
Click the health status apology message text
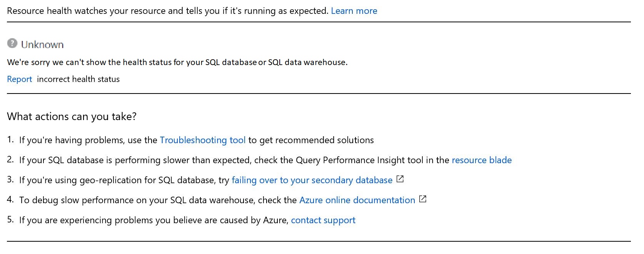[177, 62]
